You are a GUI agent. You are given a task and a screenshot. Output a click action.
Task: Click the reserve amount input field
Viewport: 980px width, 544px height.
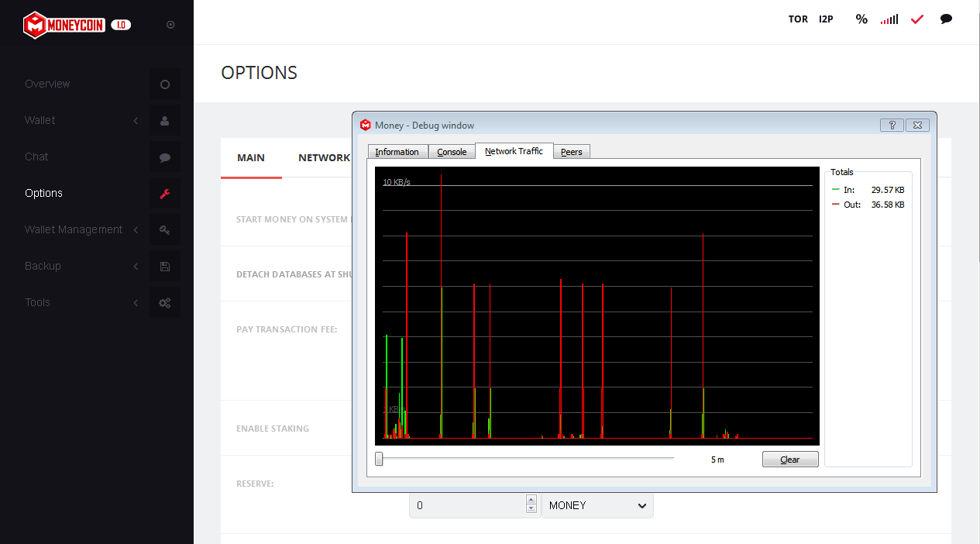click(467, 505)
